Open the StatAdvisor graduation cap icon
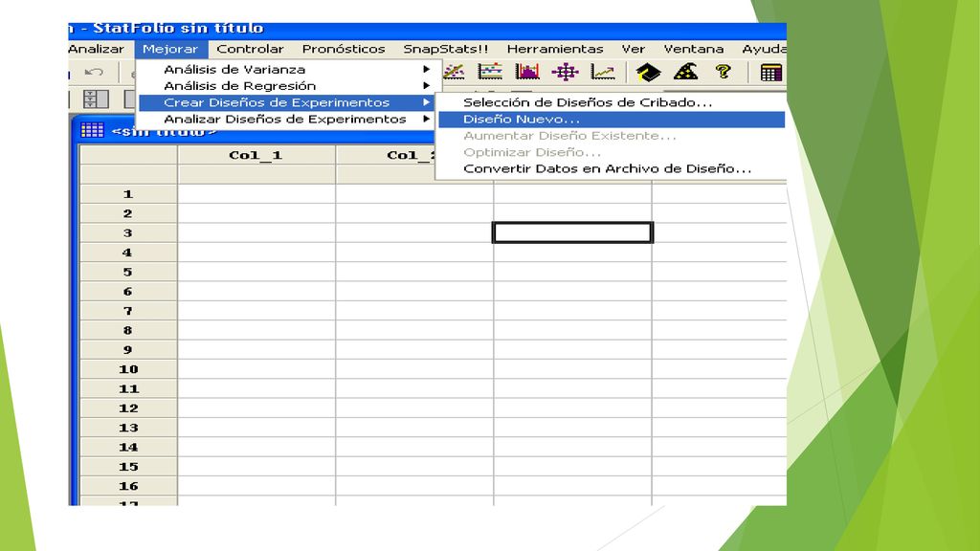 pyautogui.click(x=648, y=73)
